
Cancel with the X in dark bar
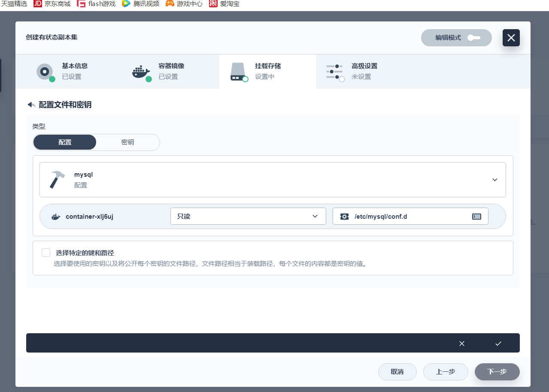461,343
